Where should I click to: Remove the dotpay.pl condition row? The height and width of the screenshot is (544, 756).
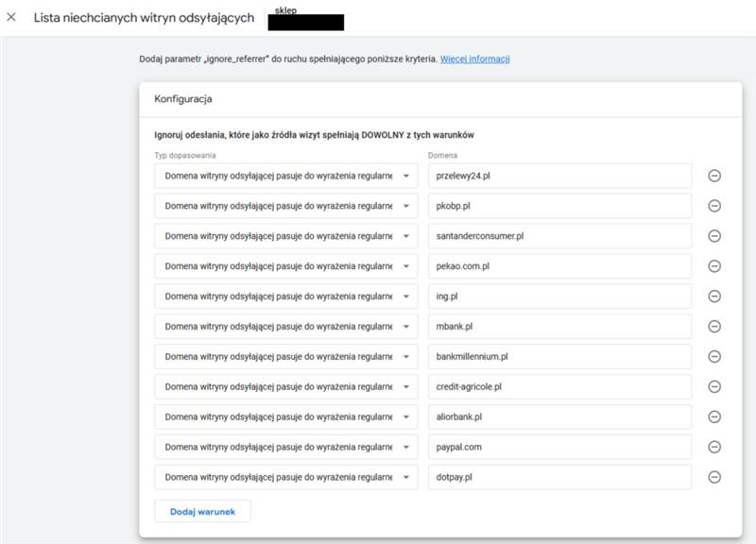(714, 477)
